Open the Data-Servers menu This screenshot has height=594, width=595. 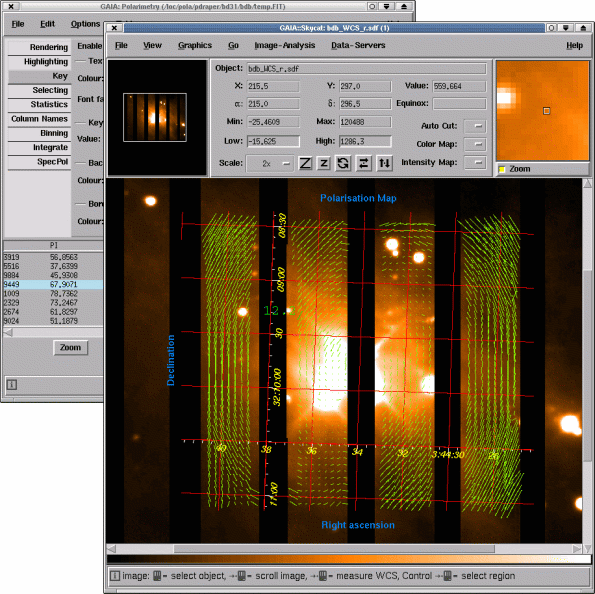[x=358, y=45]
